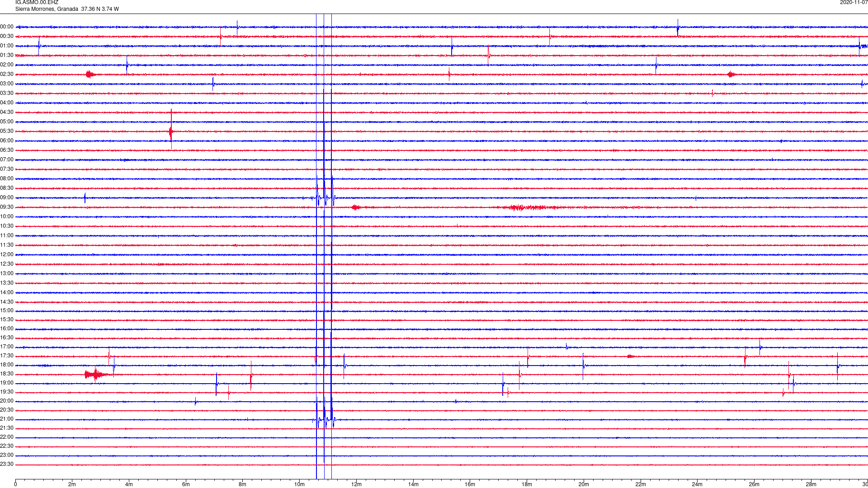Select the 11:00 trace time label
The image size is (868, 488).
point(7,236)
